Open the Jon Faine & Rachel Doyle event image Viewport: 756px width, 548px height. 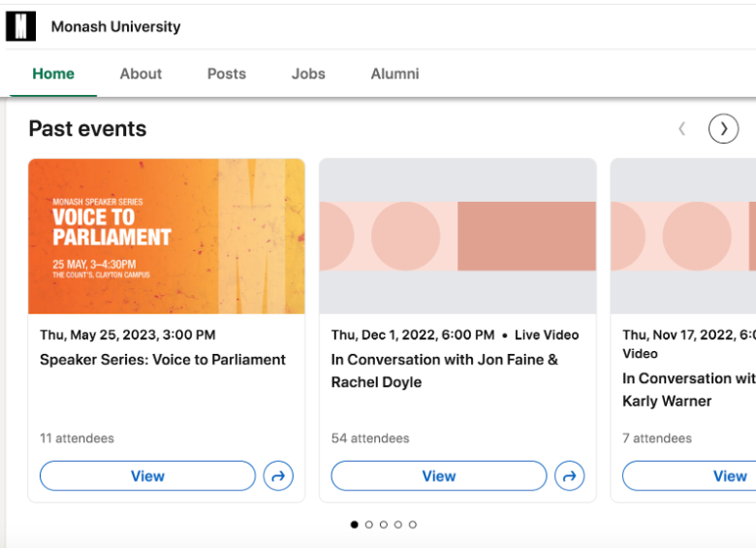457,237
